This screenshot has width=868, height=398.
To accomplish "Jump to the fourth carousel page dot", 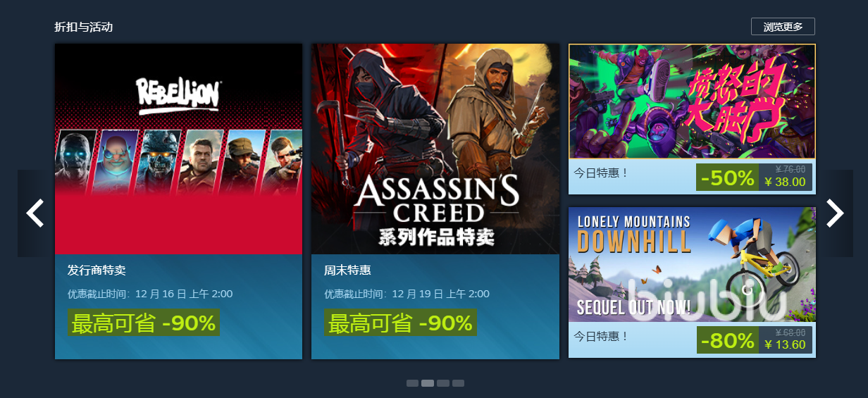I will pyautogui.click(x=459, y=383).
